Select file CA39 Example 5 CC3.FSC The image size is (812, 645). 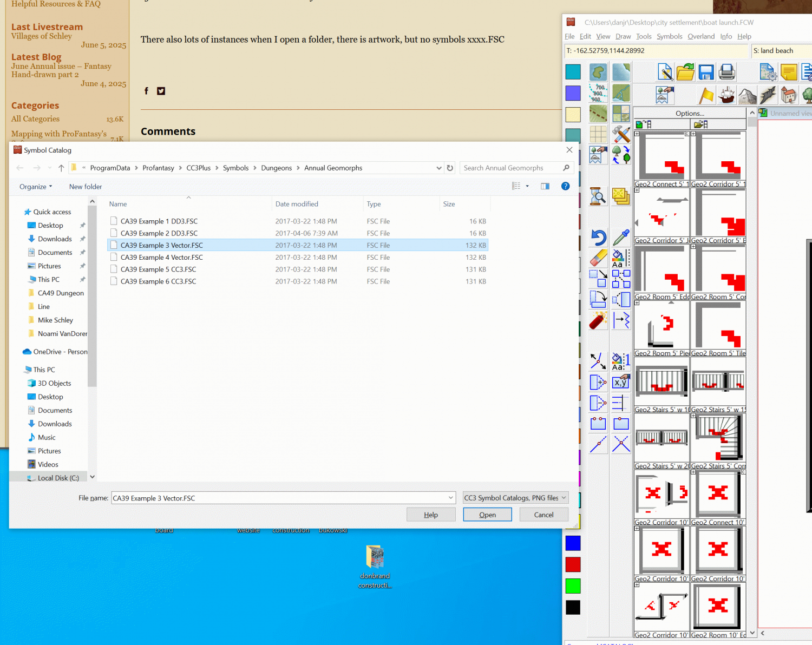click(158, 269)
